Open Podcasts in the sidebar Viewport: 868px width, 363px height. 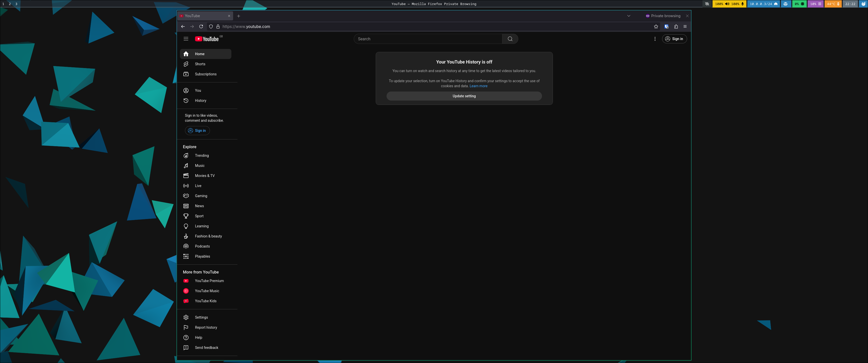point(202,247)
